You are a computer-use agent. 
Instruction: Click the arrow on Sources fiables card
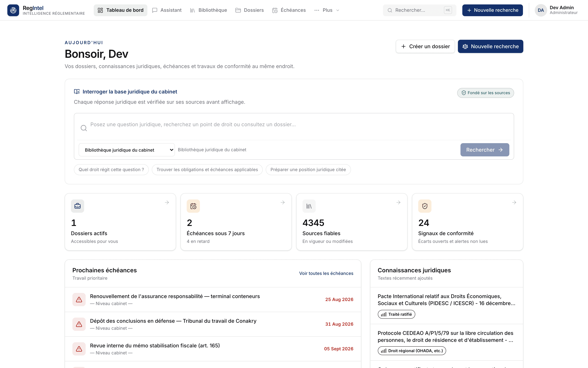pyautogui.click(x=399, y=203)
